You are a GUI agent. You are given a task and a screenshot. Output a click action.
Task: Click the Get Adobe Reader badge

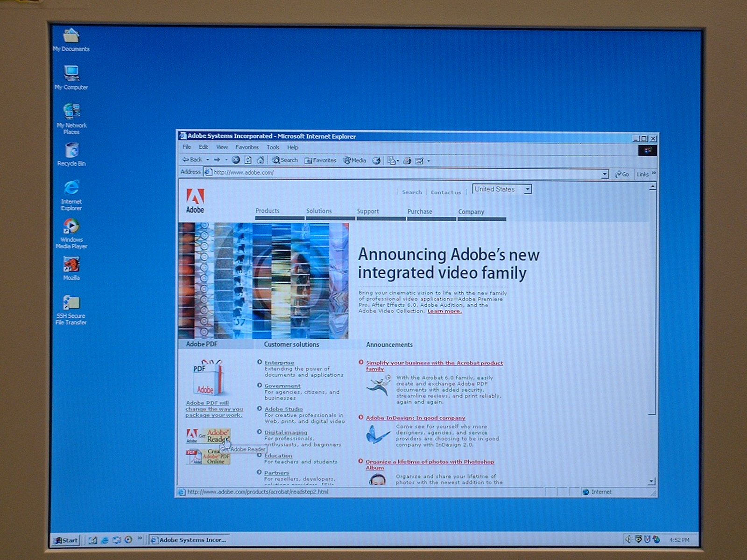[208, 436]
